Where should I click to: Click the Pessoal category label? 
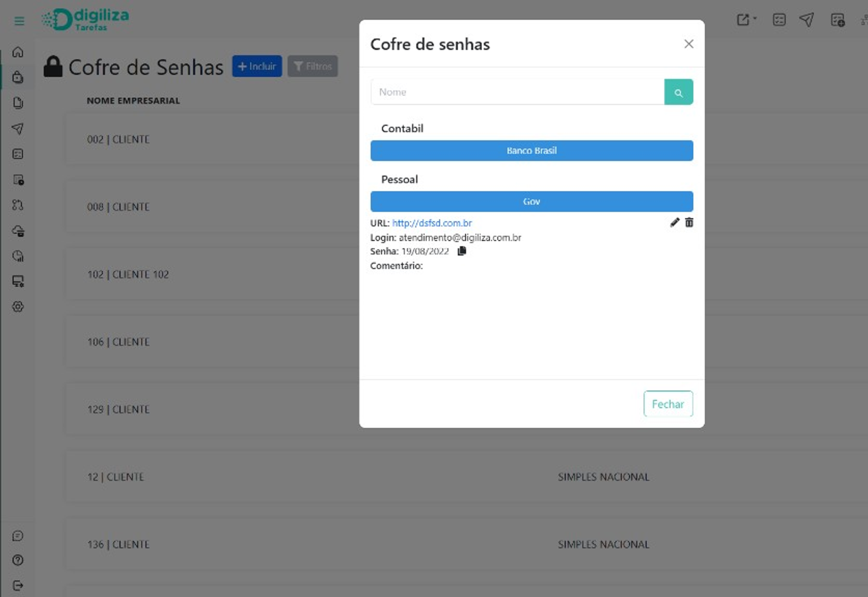pos(400,179)
